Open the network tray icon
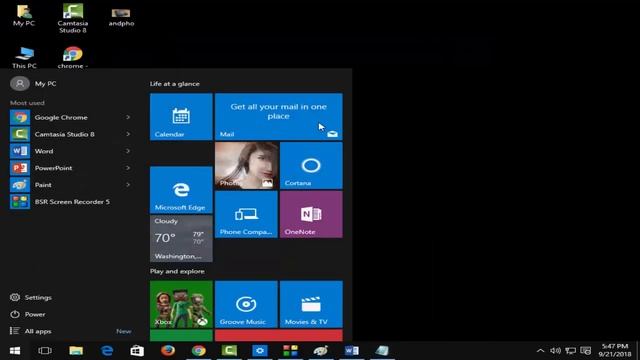 (x=571, y=351)
